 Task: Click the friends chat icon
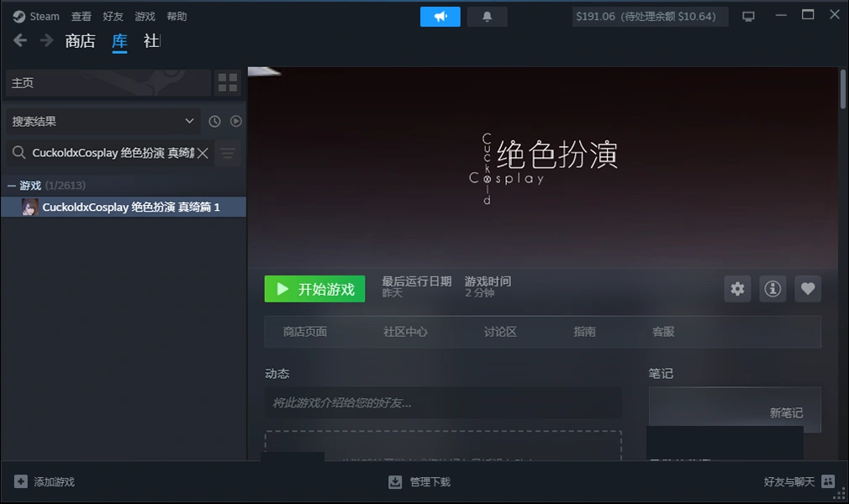tap(828, 481)
